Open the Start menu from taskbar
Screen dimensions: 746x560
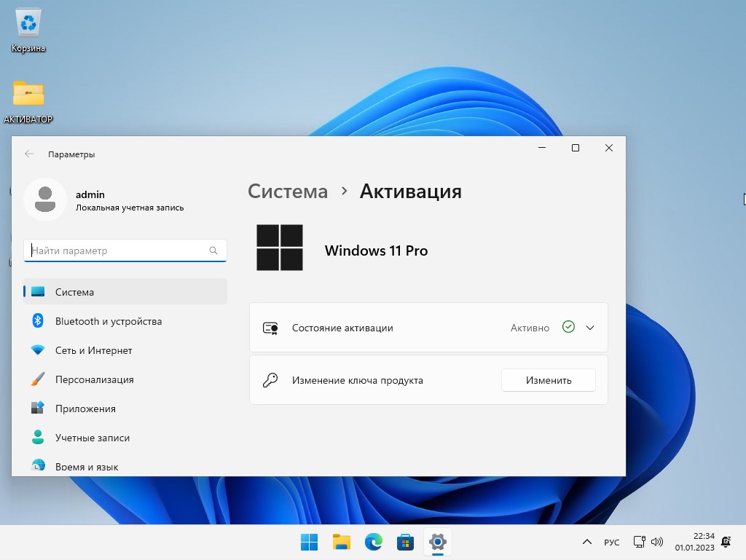click(309, 542)
